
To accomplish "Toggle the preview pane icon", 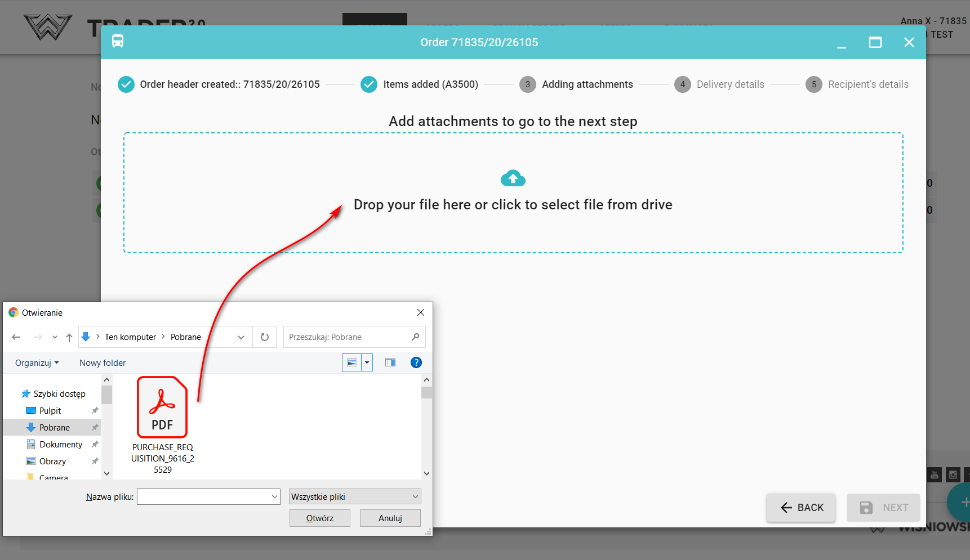I will (390, 362).
